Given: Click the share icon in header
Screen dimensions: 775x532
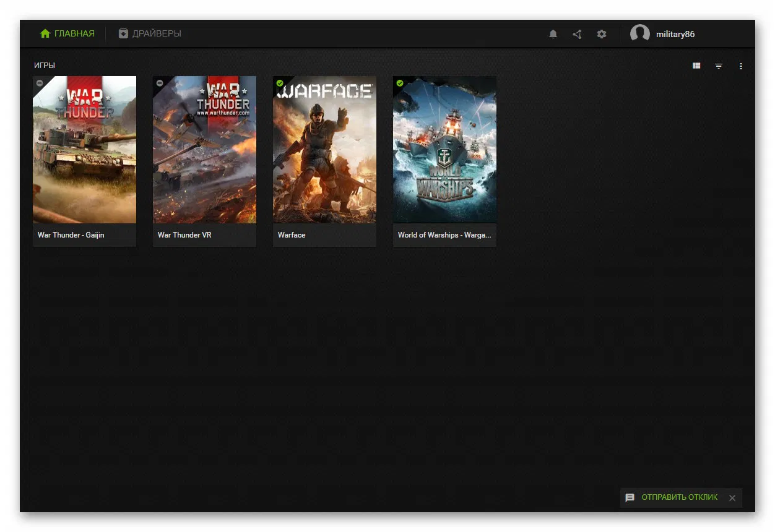Looking at the screenshot, I should pos(577,34).
